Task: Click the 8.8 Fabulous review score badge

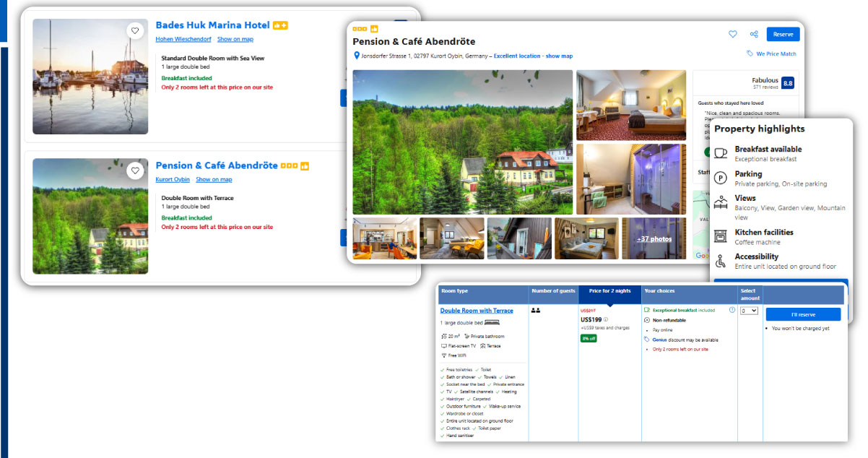Action: [786, 82]
